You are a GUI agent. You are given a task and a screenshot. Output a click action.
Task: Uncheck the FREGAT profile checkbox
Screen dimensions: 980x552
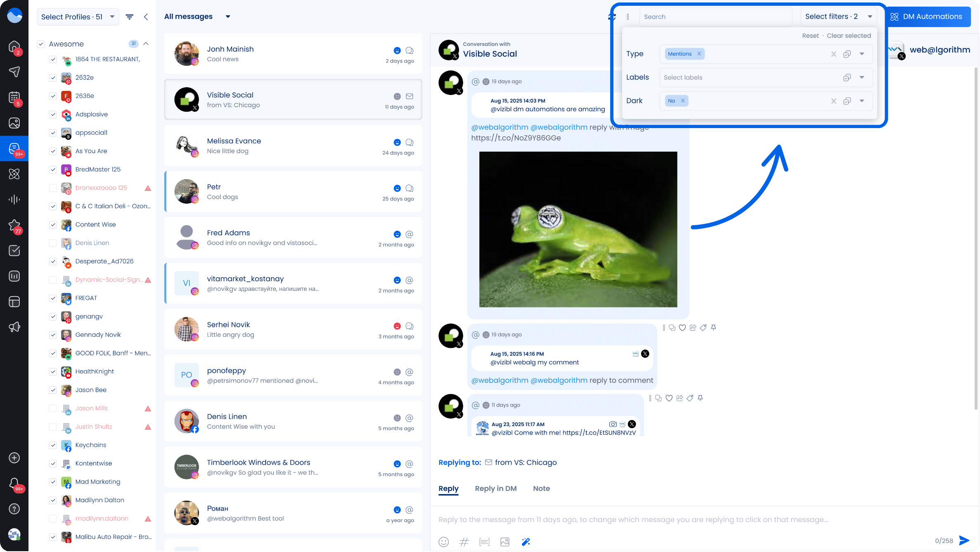53,298
